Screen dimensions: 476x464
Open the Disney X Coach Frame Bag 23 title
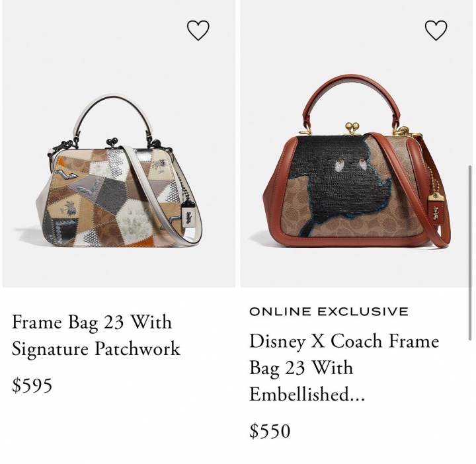point(344,367)
